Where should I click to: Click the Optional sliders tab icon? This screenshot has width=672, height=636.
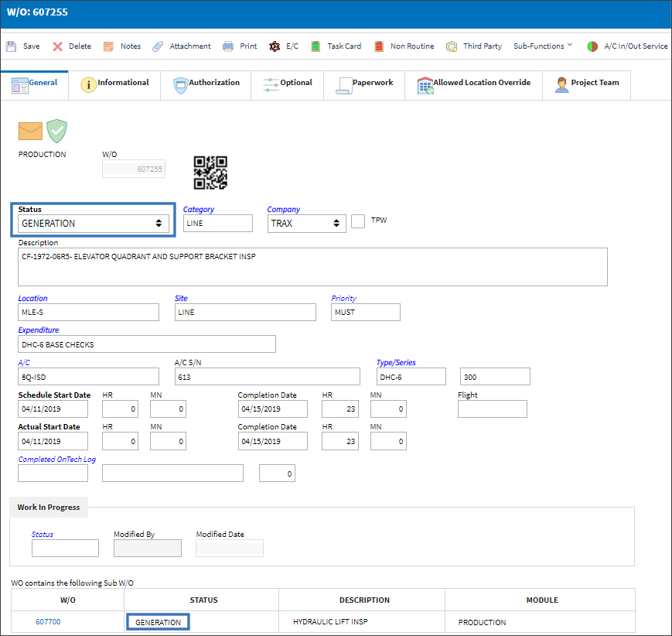click(271, 84)
